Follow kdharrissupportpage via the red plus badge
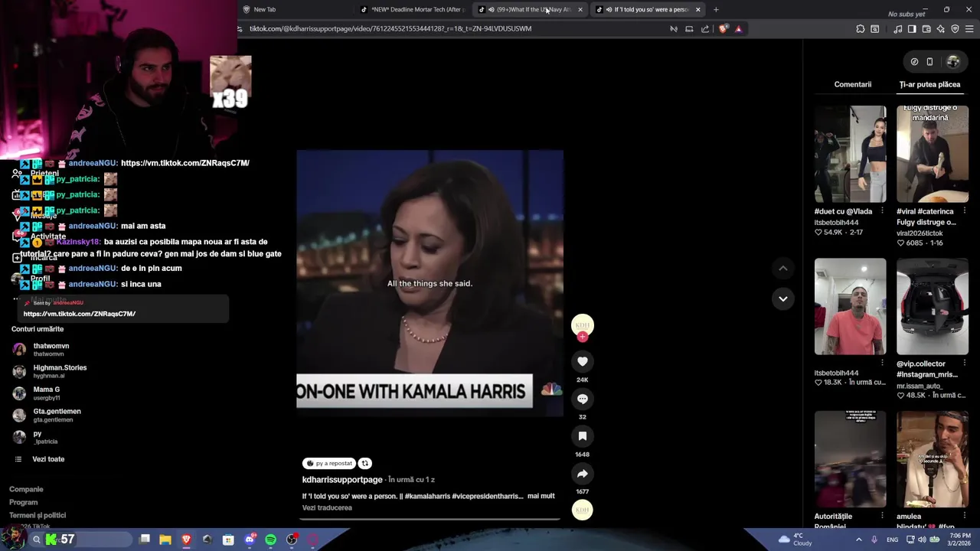 583,337
